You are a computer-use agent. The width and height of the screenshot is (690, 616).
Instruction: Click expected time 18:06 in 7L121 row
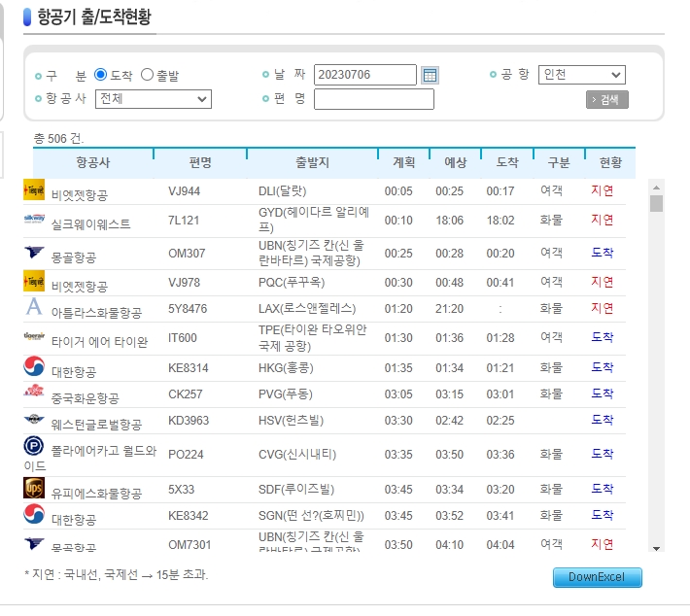tap(449, 220)
